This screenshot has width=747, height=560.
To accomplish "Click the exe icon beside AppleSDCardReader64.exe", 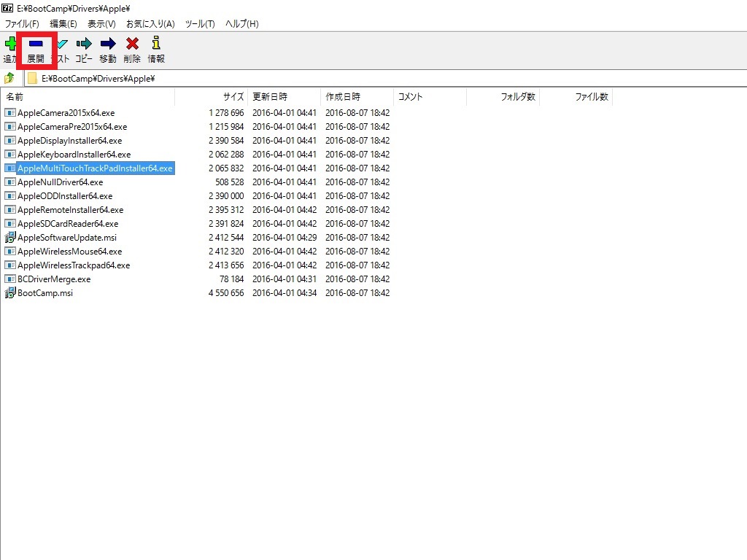I will [x=9, y=223].
